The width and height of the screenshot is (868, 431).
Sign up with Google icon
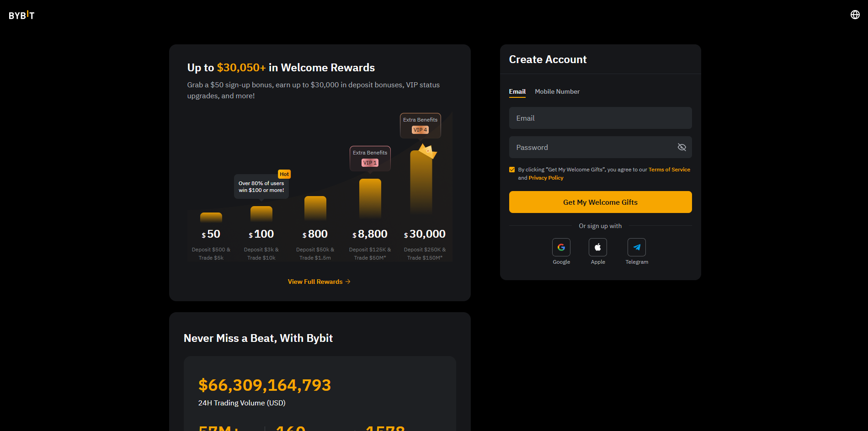point(561,247)
